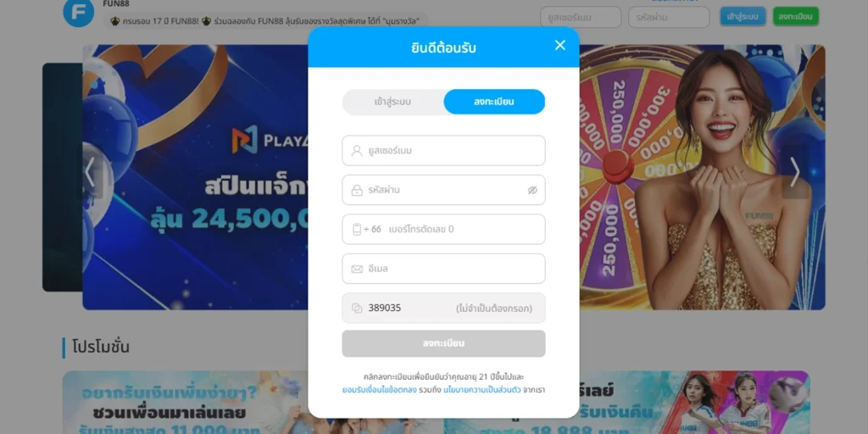The image size is (868, 434).
Task: Open the นโยบายความเป็นส่วนตัว privacy policy link
Action: coord(481,390)
